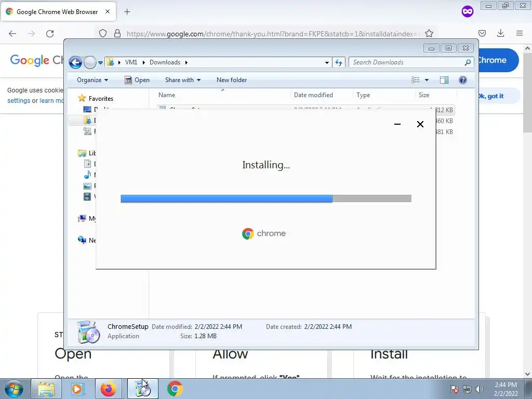
Task: Sort by Date modified column
Action: click(x=313, y=96)
